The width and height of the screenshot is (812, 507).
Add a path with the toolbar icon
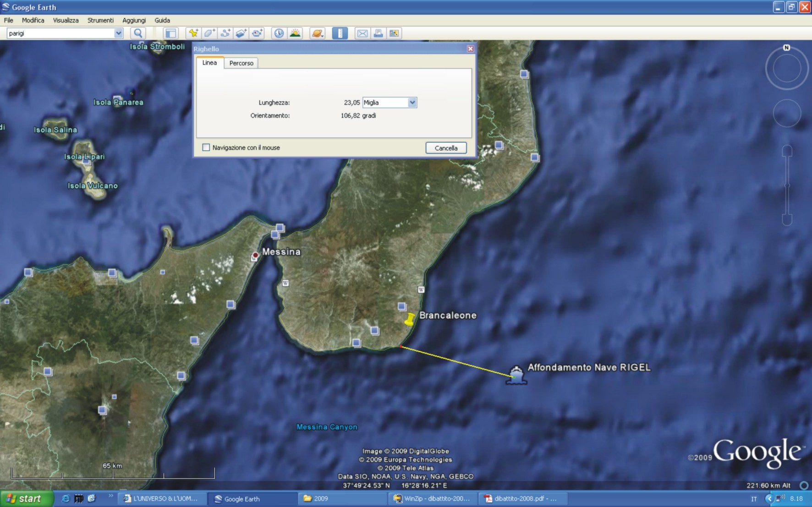pyautogui.click(x=225, y=33)
